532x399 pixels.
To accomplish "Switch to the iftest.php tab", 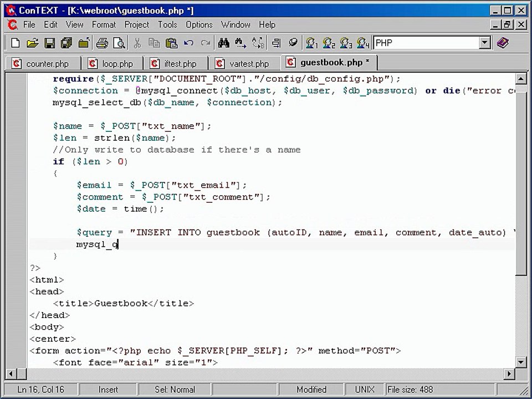I will tap(176, 63).
